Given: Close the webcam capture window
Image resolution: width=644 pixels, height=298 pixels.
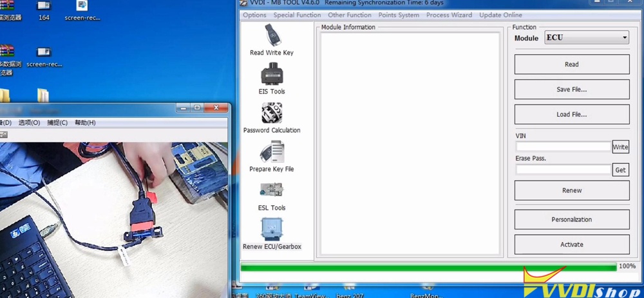Looking at the screenshot, I should pyautogui.click(x=216, y=108).
